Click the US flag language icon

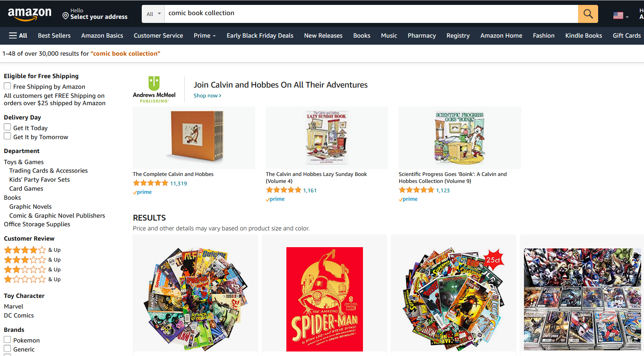tap(618, 16)
